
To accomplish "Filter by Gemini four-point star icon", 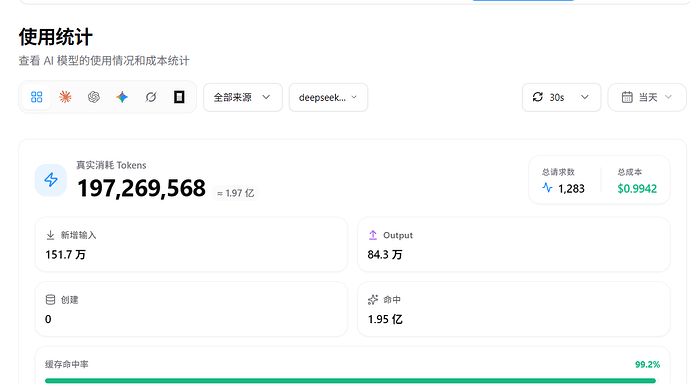I will click(x=122, y=97).
